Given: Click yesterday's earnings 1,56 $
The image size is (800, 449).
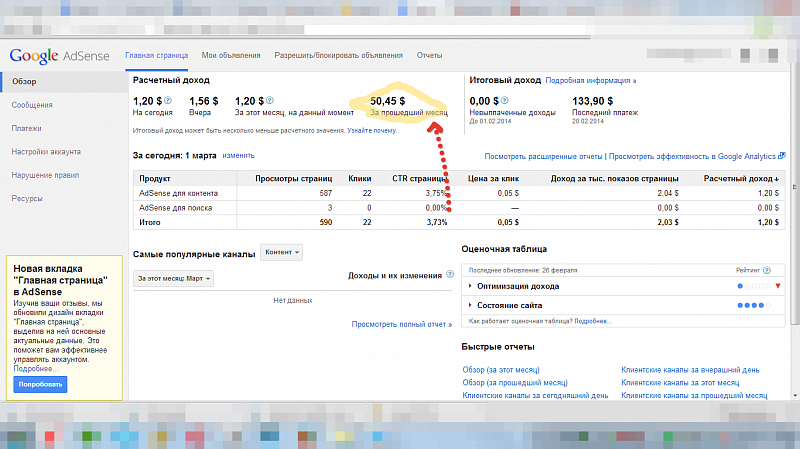Looking at the screenshot, I should [x=204, y=101].
